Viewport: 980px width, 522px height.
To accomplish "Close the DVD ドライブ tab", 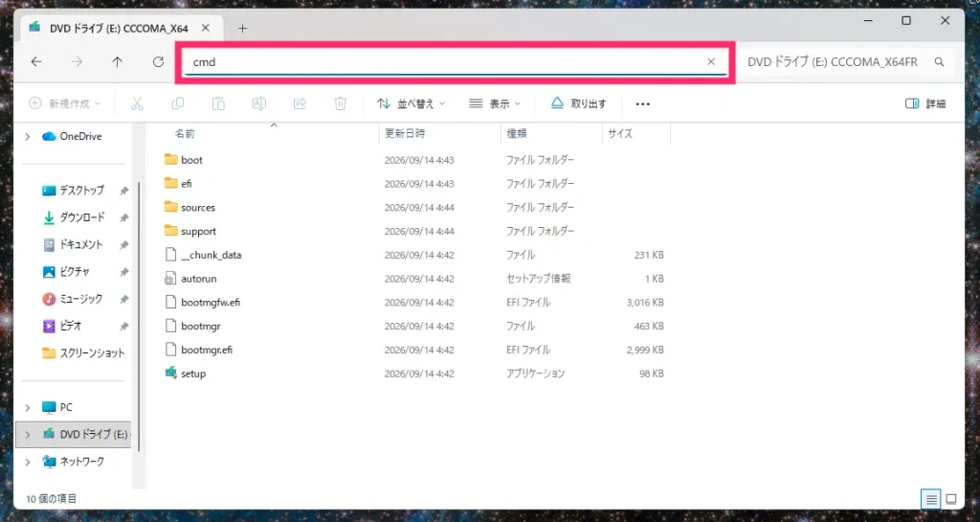I will (206, 28).
